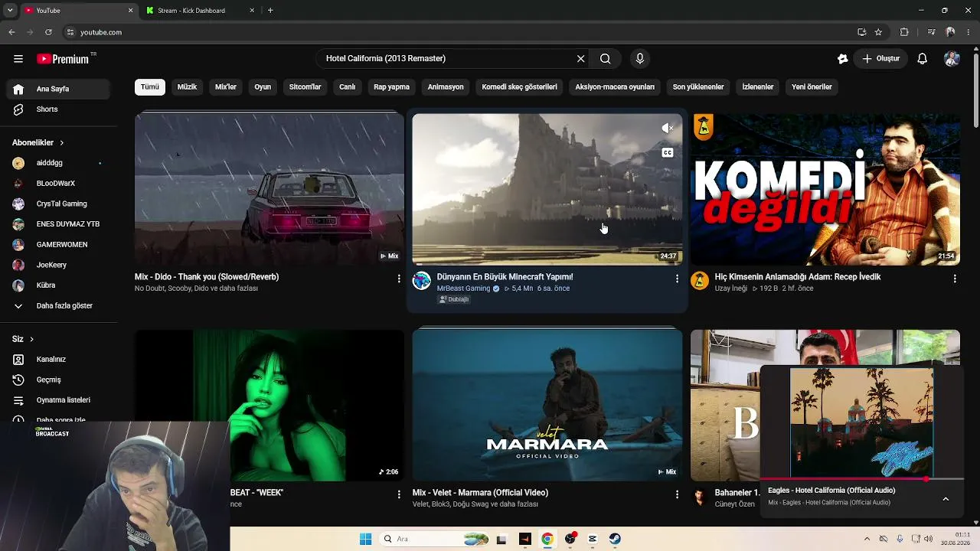Click the Oluştur create button

point(880,59)
